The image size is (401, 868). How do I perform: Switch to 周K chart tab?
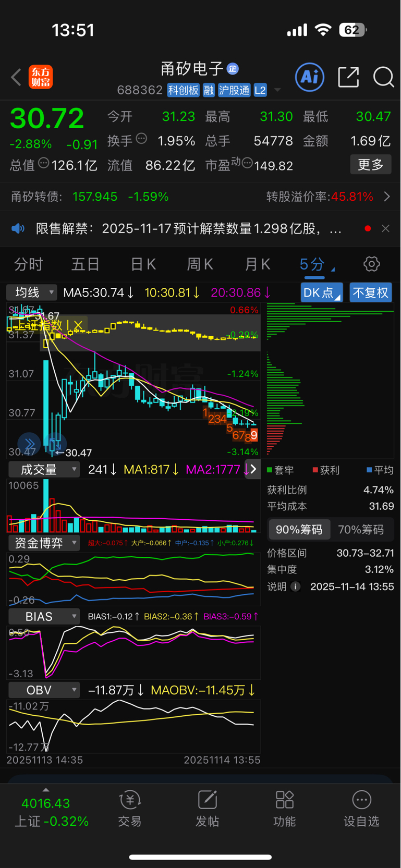[200, 264]
